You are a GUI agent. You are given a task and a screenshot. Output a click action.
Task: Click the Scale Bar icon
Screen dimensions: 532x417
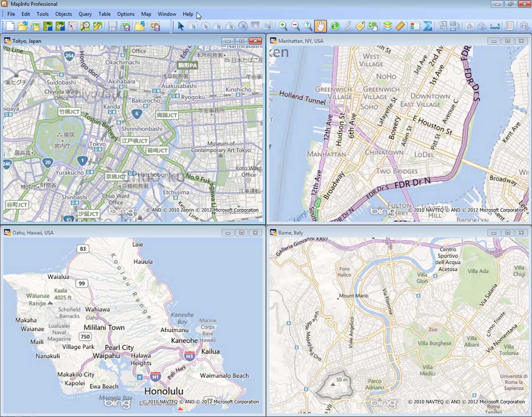495,26
